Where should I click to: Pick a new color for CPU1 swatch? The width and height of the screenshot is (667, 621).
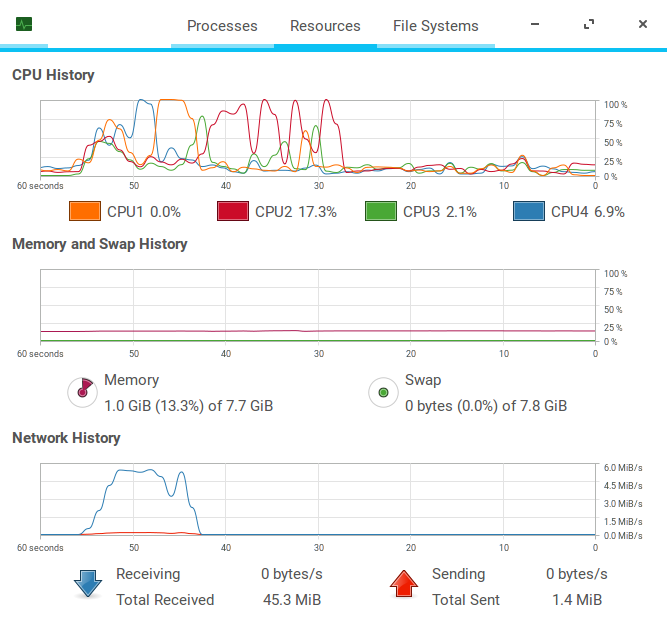(x=85, y=211)
